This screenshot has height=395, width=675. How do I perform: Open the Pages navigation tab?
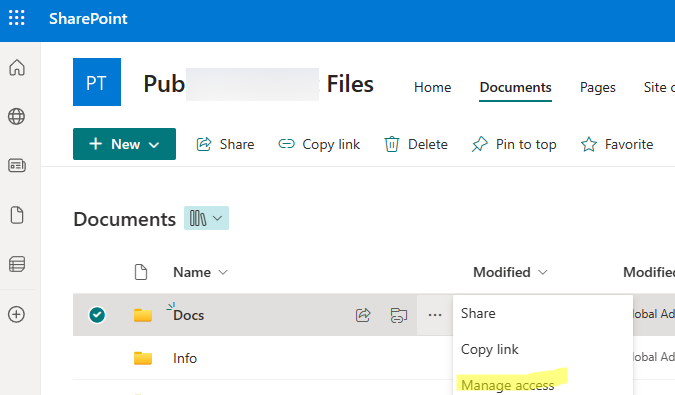coord(598,87)
